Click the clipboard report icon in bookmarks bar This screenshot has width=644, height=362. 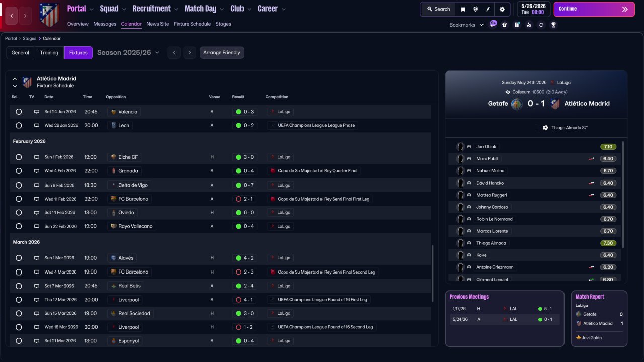click(x=517, y=25)
